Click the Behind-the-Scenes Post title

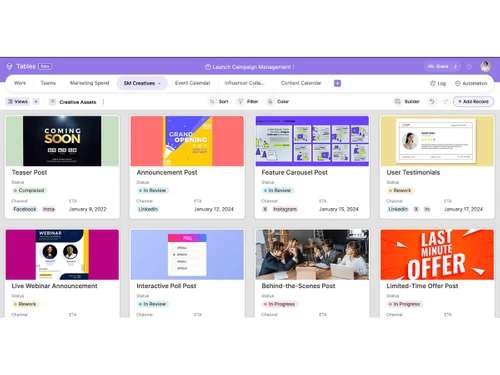(x=298, y=286)
